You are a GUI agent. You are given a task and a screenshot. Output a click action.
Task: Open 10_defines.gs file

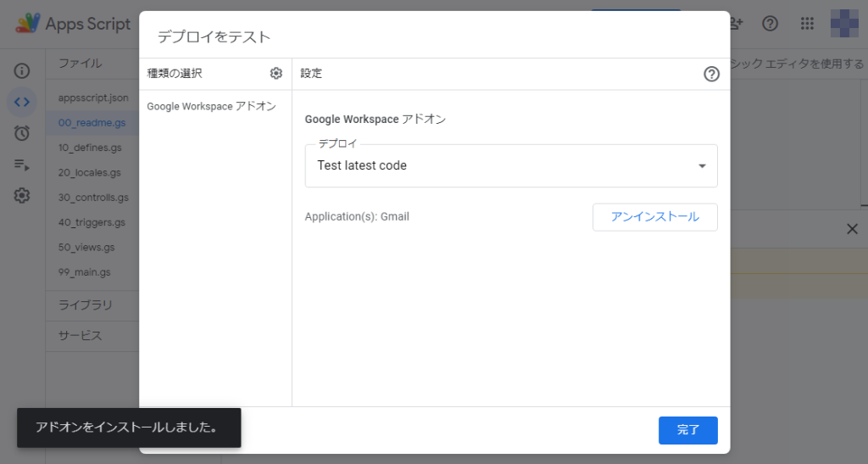coord(90,148)
